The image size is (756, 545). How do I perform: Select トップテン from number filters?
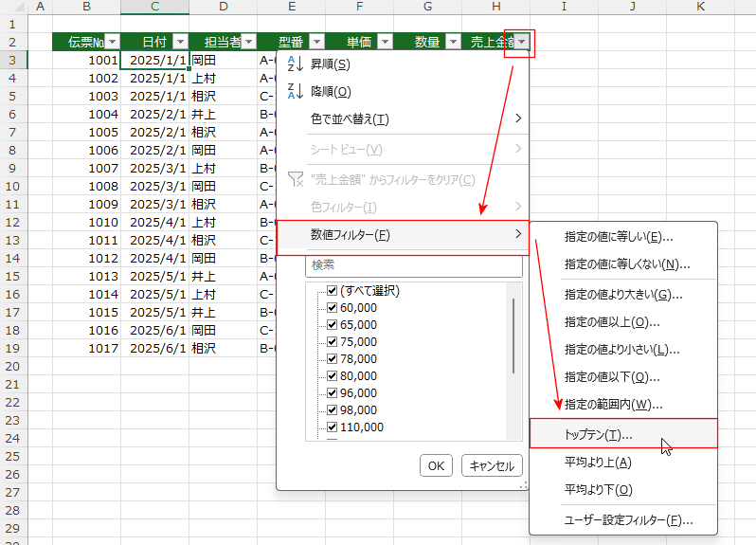[x=598, y=434]
